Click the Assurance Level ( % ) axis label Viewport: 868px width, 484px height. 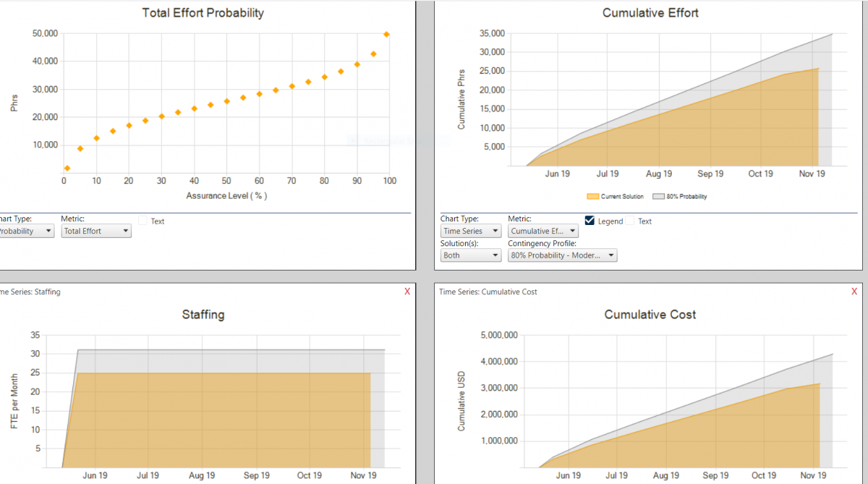click(x=226, y=196)
